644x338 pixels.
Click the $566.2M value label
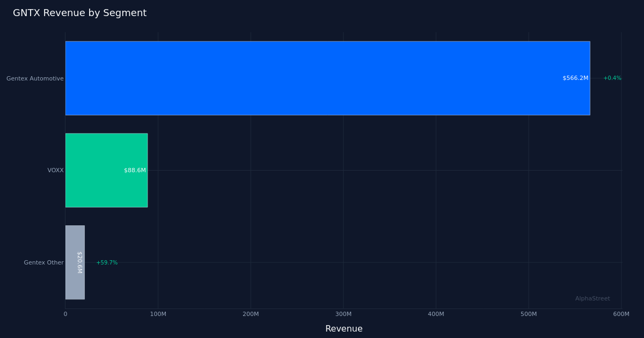pyautogui.click(x=575, y=78)
